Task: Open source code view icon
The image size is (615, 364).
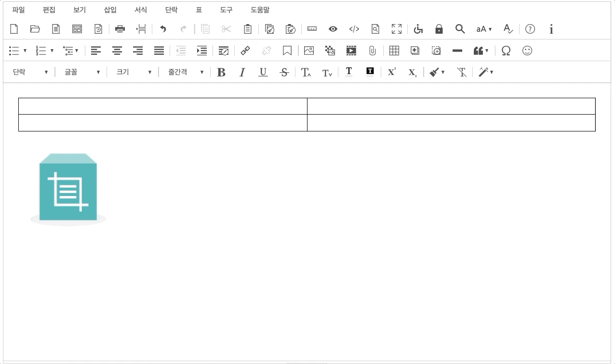Action: click(x=354, y=29)
